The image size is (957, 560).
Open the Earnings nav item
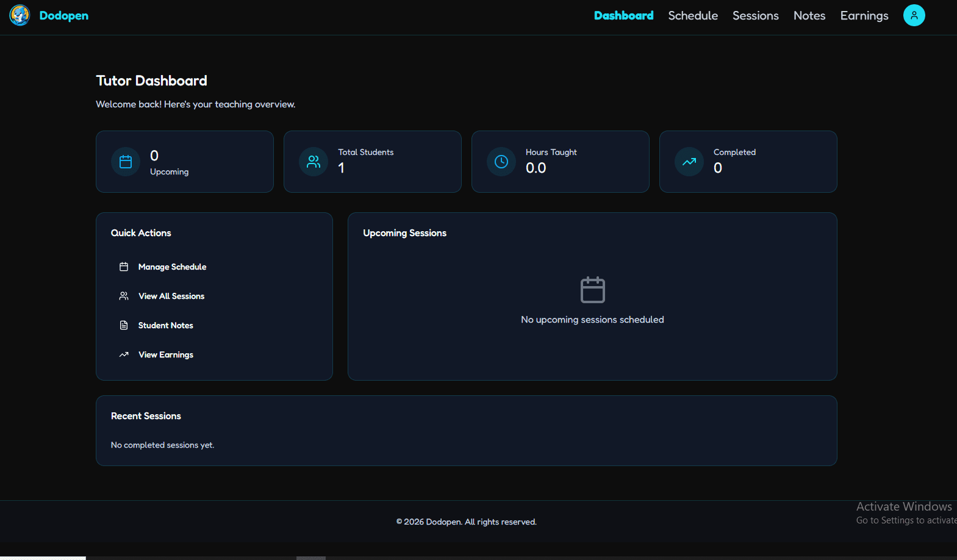tap(864, 16)
